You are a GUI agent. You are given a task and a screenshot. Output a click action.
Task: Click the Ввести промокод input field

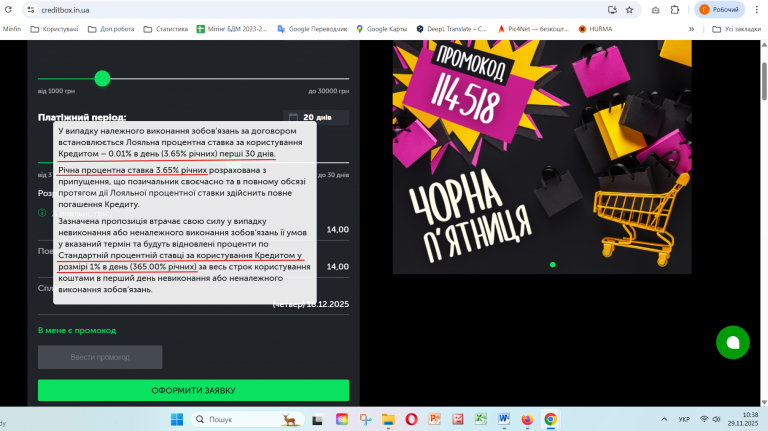point(100,357)
